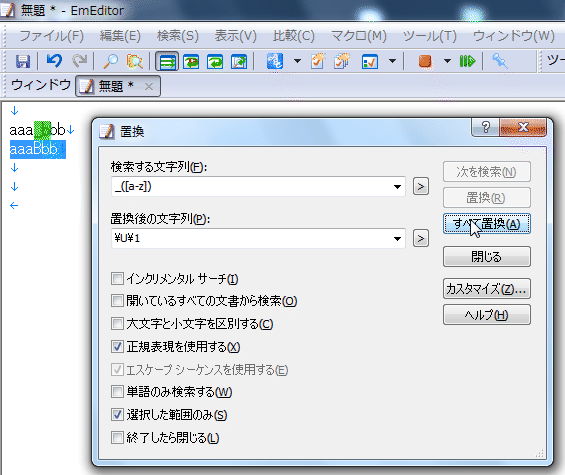This screenshot has height=475, width=565.
Task: Click the blue pushpin always-on-top icon
Action: [500, 61]
